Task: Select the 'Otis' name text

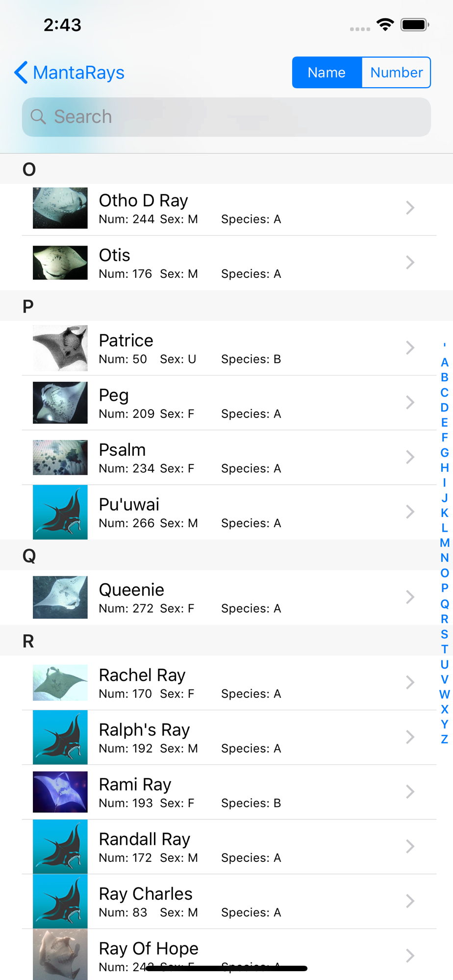Action: (x=115, y=255)
